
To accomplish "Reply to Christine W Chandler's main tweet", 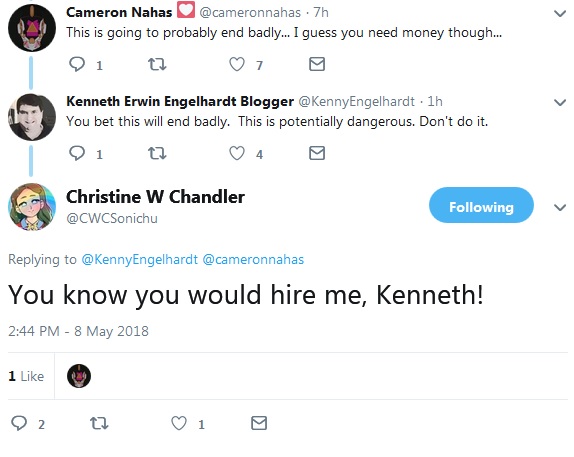I will click(19, 423).
